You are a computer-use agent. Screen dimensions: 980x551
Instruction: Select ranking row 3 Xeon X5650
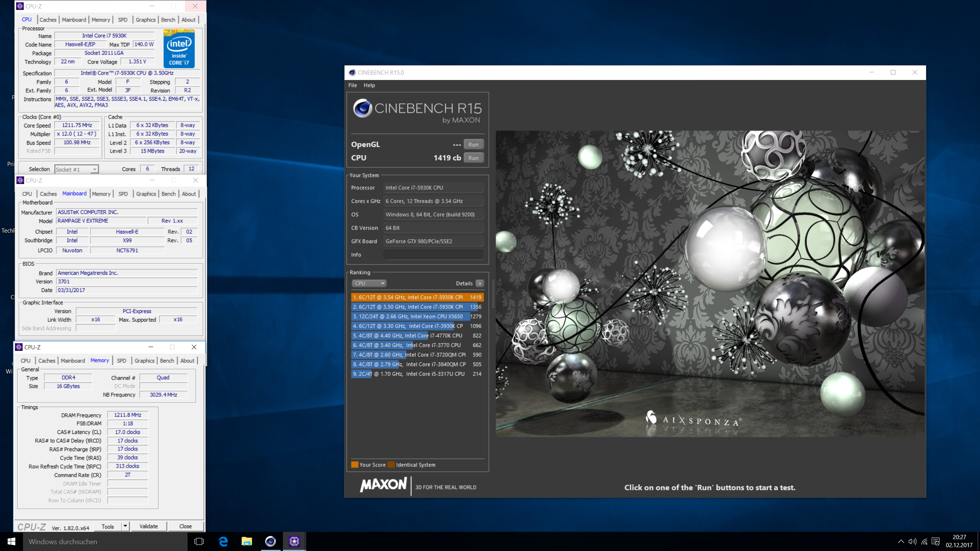(x=417, y=316)
